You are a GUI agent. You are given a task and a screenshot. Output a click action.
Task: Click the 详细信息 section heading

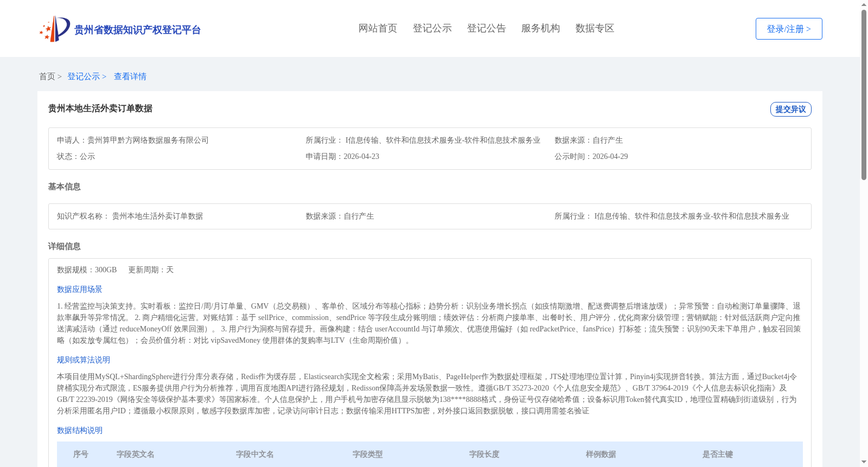(x=64, y=246)
